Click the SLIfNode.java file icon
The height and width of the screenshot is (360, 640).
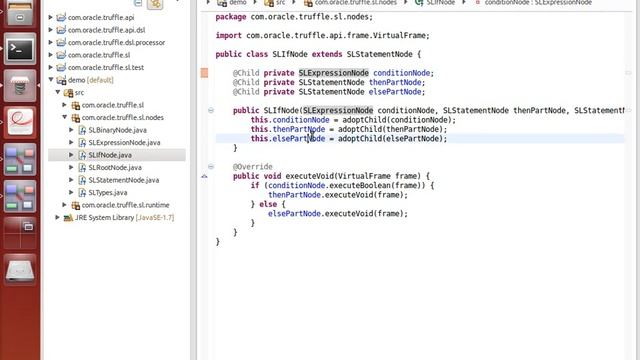(82, 155)
